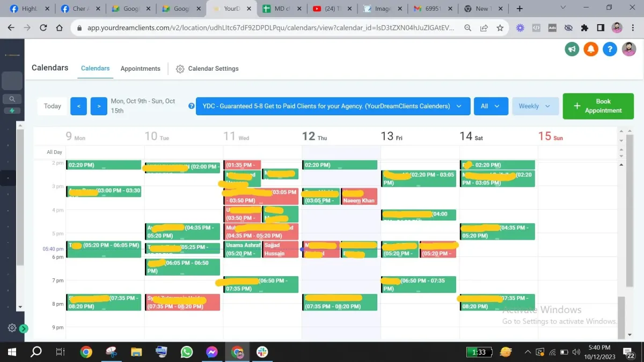
Task: Open the Weekly view dropdown
Action: click(x=535, y=106)
